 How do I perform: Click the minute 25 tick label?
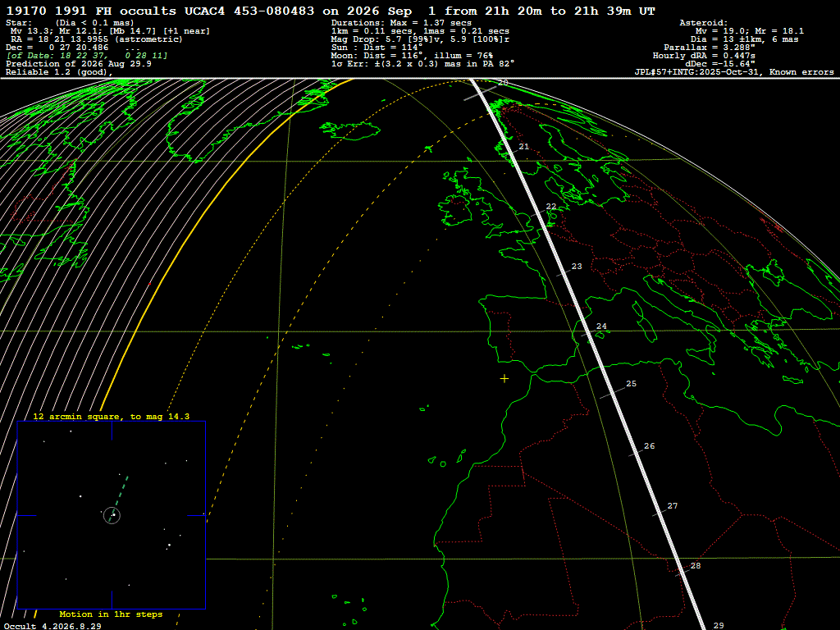(631, 384)
